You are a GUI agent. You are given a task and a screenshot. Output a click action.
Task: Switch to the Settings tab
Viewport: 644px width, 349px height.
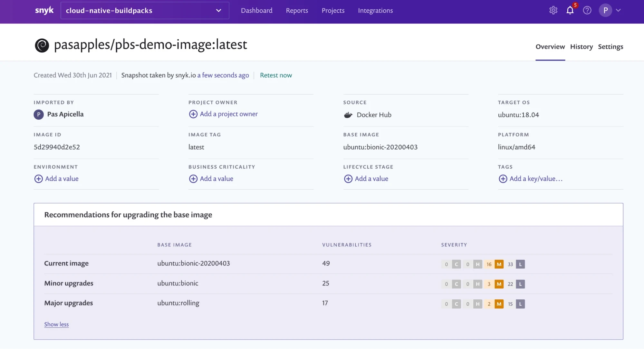pyautogui.click(x=610, y=47)
